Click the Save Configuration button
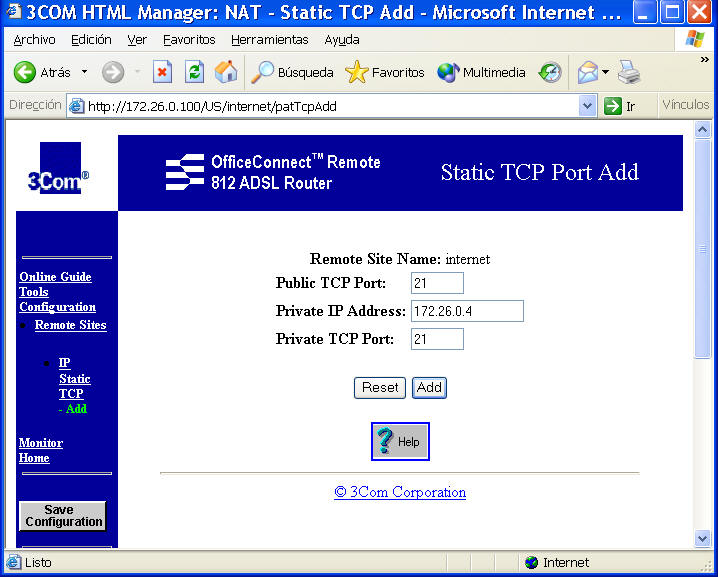This screenshot has height=577, width=718. coord(63,516)
